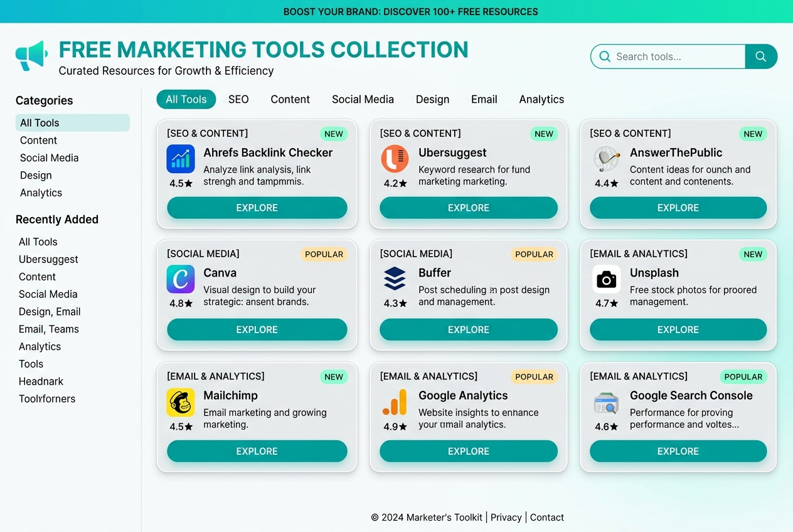The width and height of the screenshot is (793, 532).
Task: Open Headnark in Recently Added list
Action: click(x=41, y=381)
